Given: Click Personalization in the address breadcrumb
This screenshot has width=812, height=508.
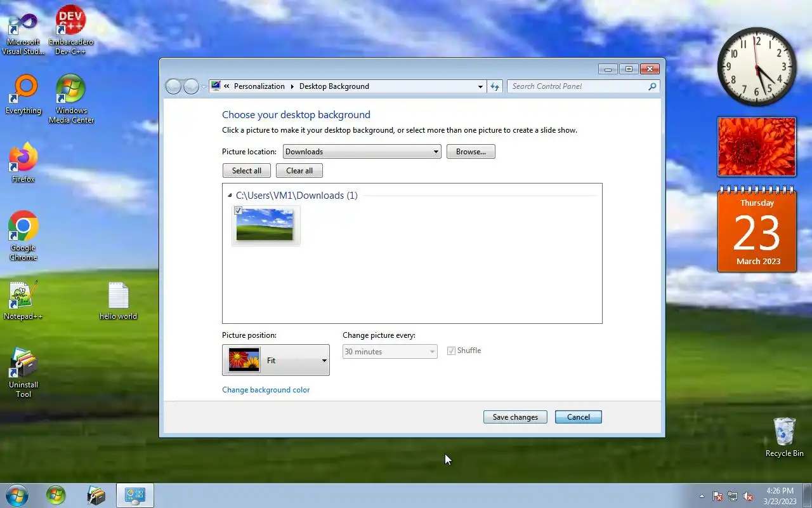Looking at the screenshot, I should [x=259, y=86].
